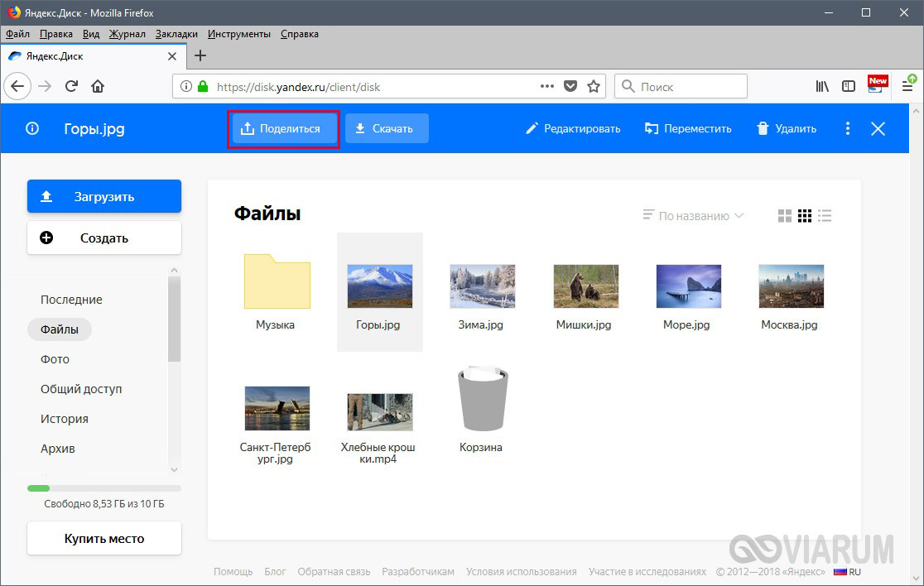Click the sidebar scrollbar thumb
Screen dimensions: 924x586
[x=174, y=319]
